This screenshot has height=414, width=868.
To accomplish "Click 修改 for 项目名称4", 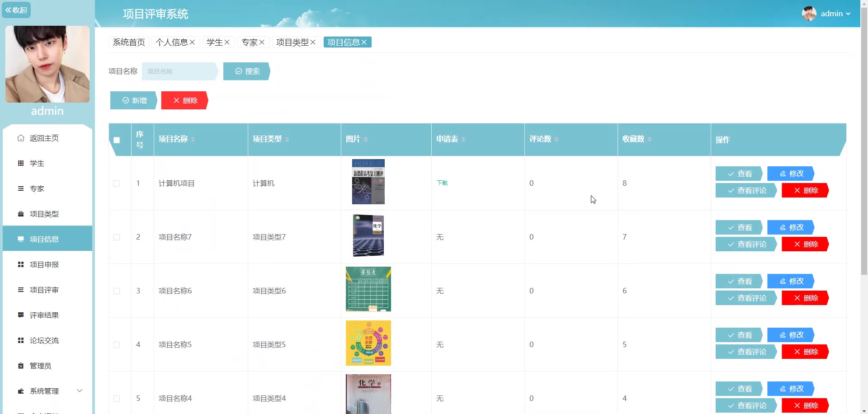I will pyautogui.click(x=791, y=389).
